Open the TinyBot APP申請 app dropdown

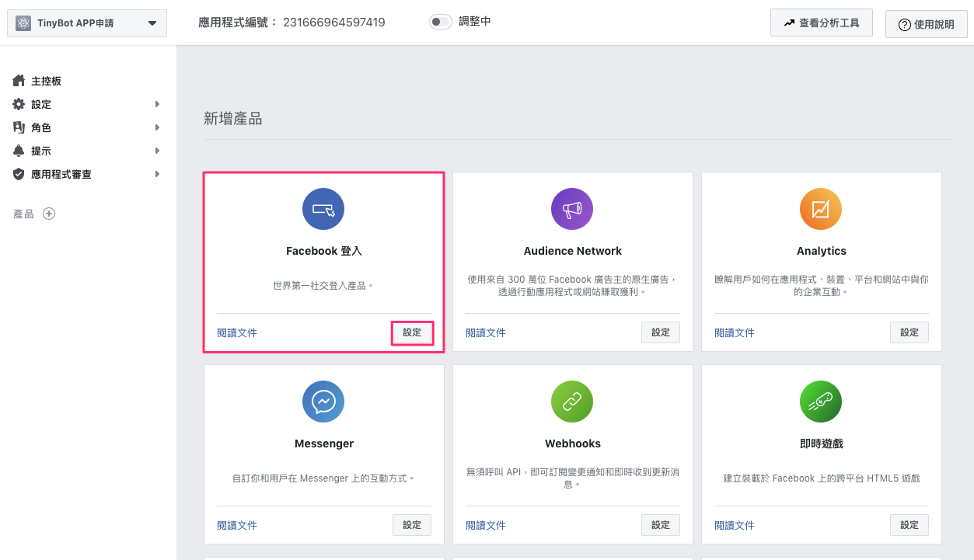[87, 23]
